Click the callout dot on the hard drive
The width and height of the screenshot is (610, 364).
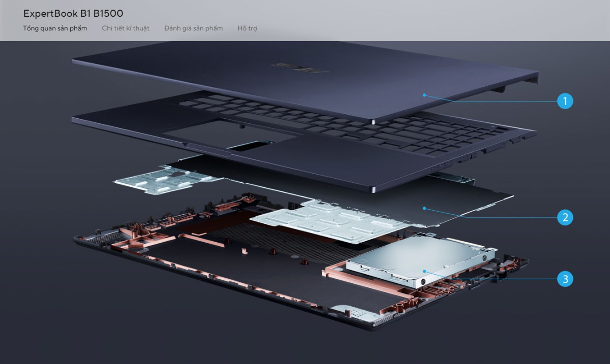[x=423, y=272]
